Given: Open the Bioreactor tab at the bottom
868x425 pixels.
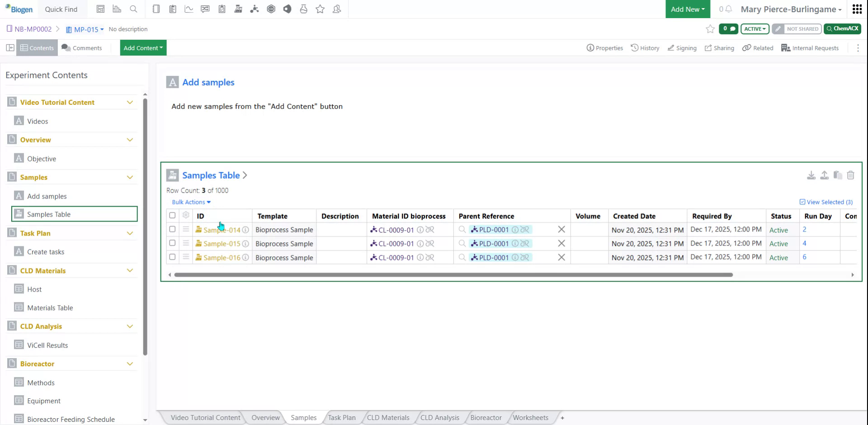Looking at the screenshot, I should click(x=486, y=417).
